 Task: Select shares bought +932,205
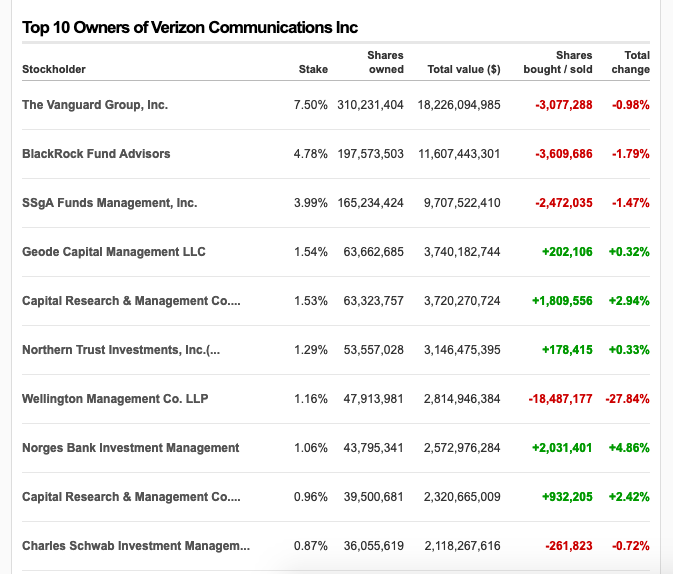pos(567,497)
